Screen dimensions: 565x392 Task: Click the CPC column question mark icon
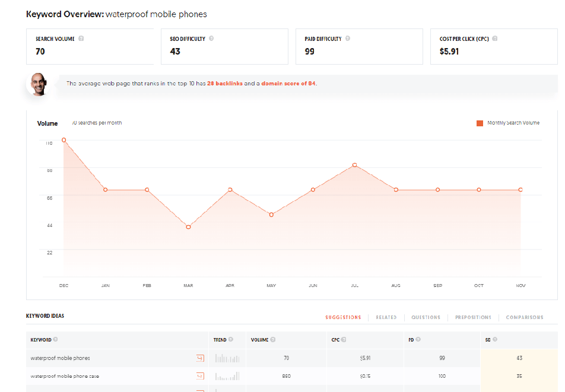coord(345,340)
